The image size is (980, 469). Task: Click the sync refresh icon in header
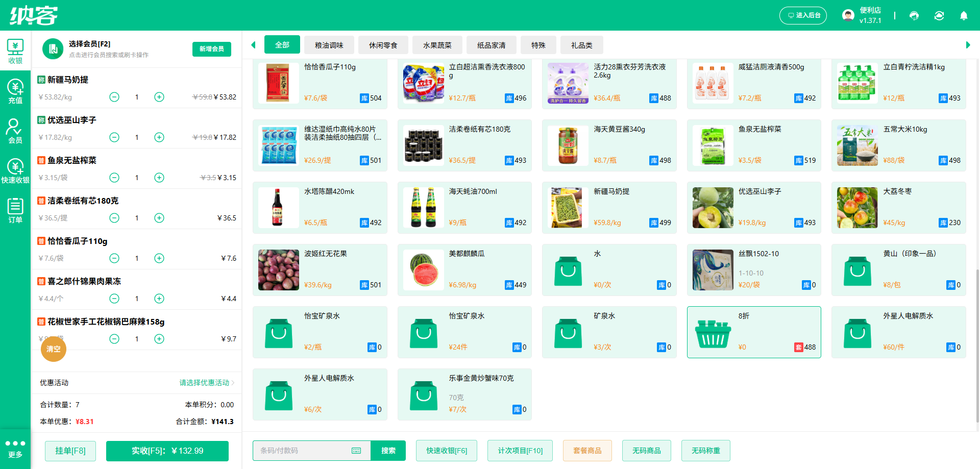tap(939, 16)
